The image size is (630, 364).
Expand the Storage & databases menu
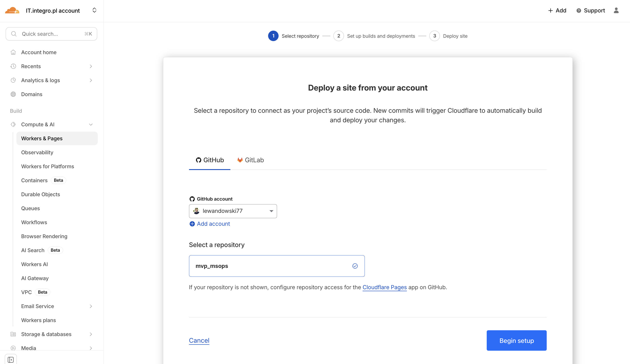91,334
